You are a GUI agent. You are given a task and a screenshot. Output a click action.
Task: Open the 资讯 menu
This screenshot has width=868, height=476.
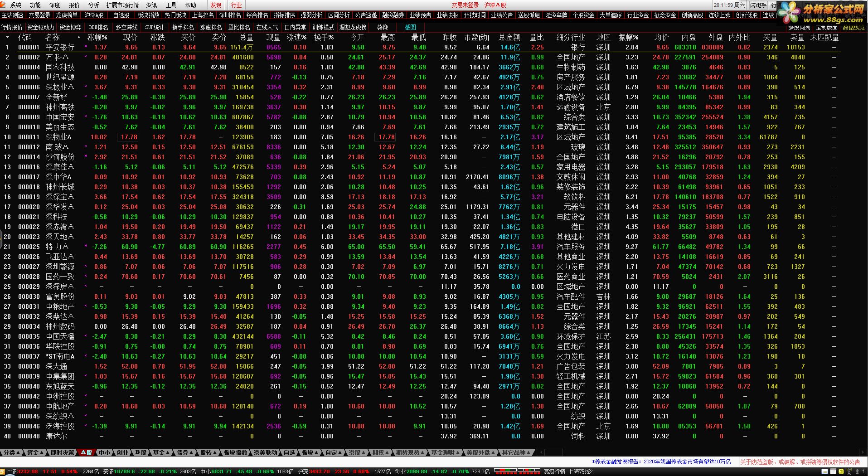[151, 5]
